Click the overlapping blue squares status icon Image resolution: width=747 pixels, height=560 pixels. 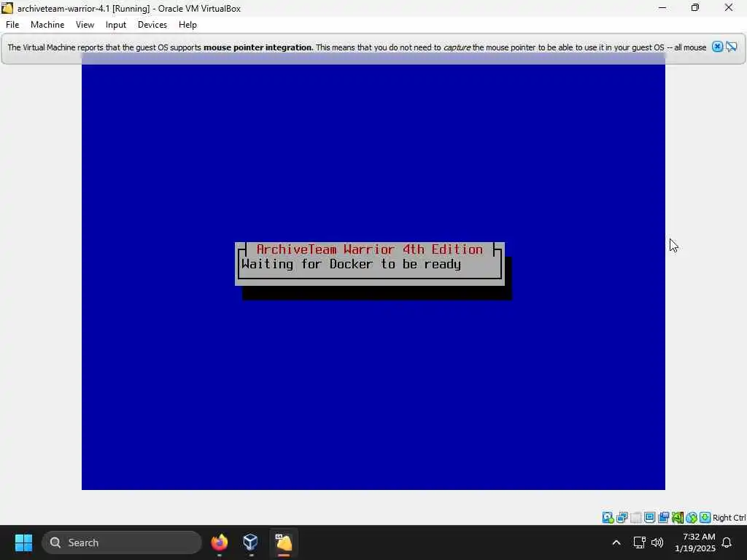coord(663,518)
